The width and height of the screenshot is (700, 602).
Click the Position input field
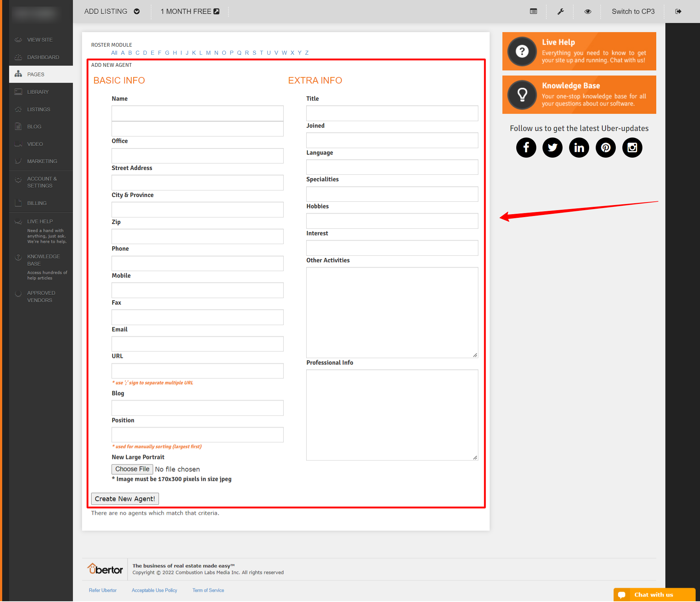point(198,435)
